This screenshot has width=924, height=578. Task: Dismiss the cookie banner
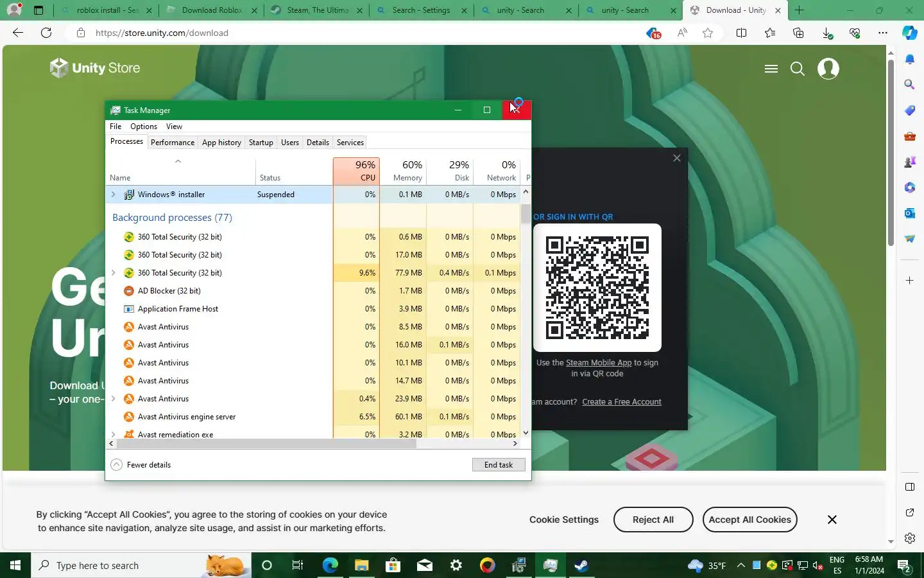click(832, 520)
